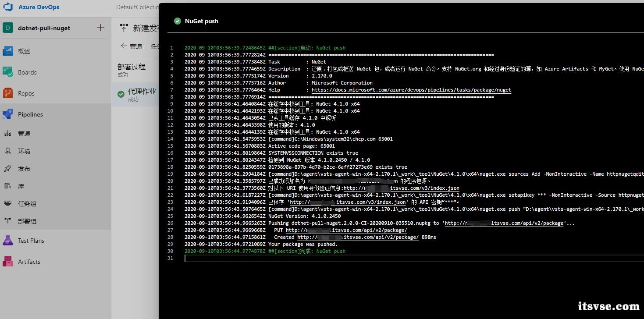Open the quoted v3/index.json URL on line 23
Screen dimensions: 644x319
coord(348,202)
